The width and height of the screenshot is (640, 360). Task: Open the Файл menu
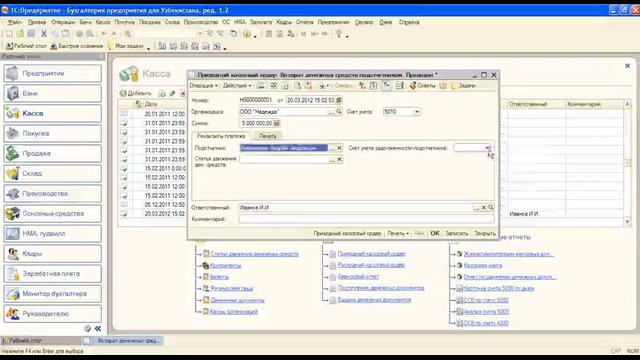15,22
